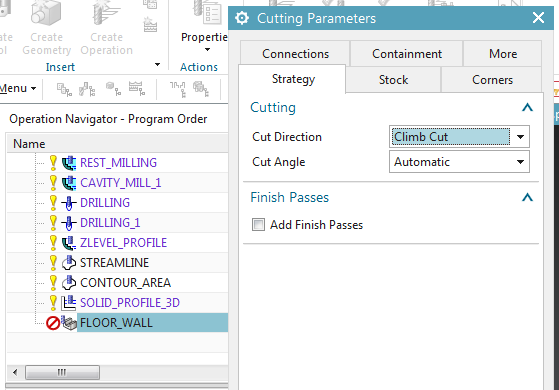Open the Cut Direction dropdown
559x390 pixels.
(459, 137)
